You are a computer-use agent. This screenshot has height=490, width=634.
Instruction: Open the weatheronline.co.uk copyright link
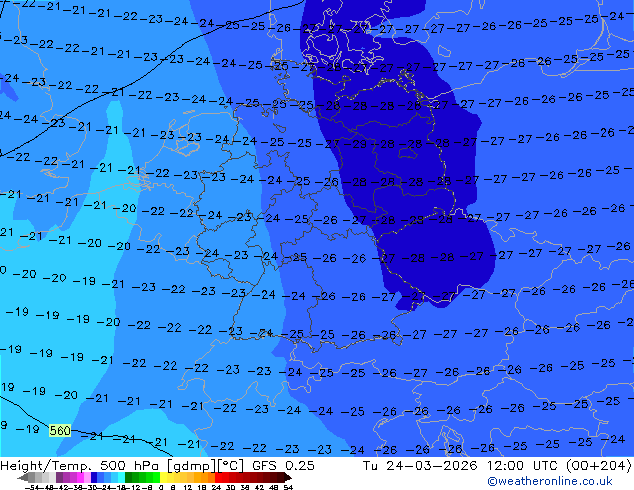tap(549, 481)
